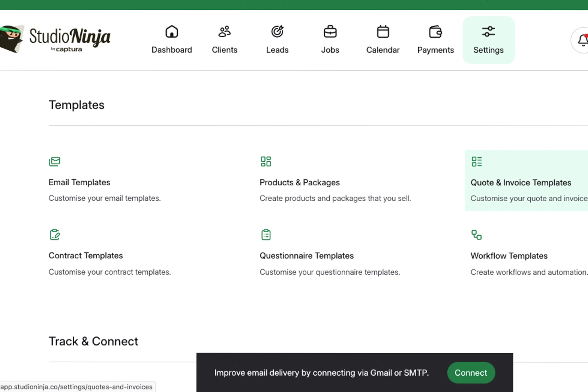588x392 pixels.
Task: Click the Workflow Templates flow icon
Action: click(x=477, y=235)
